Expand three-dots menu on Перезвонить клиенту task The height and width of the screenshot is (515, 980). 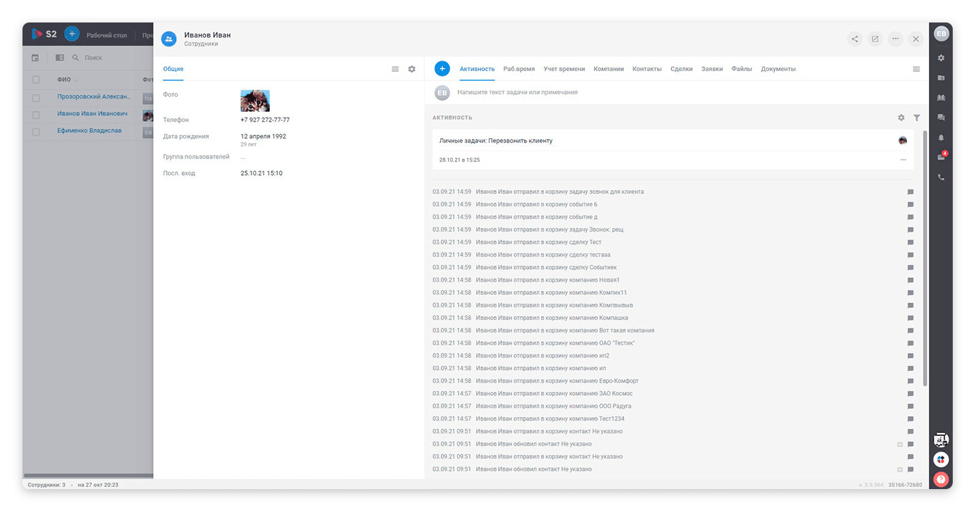coord(903,160)
